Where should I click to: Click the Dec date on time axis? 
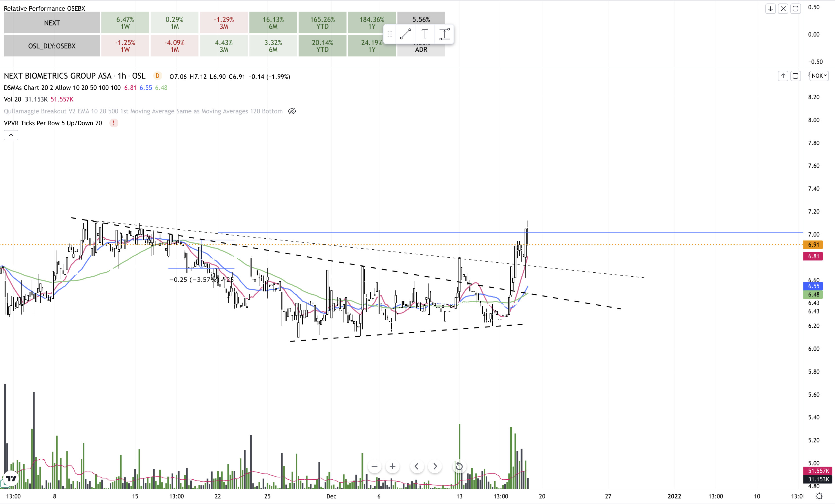pos(331,496)
